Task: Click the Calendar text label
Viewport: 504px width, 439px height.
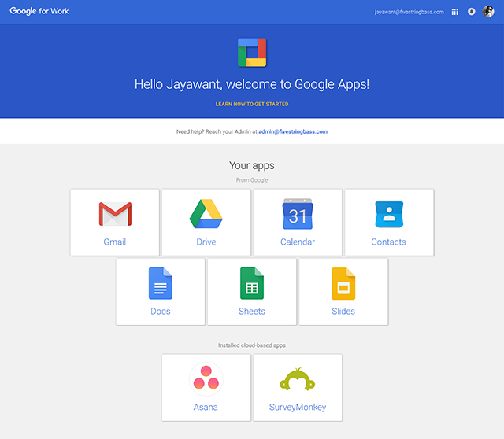Action: point(298,242)
